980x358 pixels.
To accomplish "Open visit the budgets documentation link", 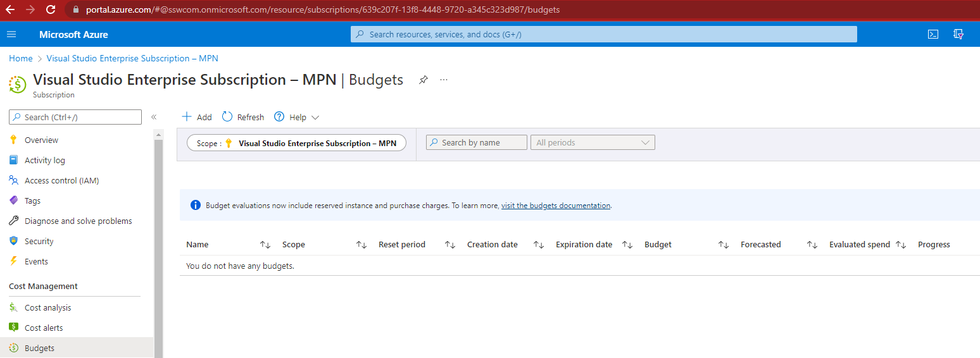I will click(555, 206).
